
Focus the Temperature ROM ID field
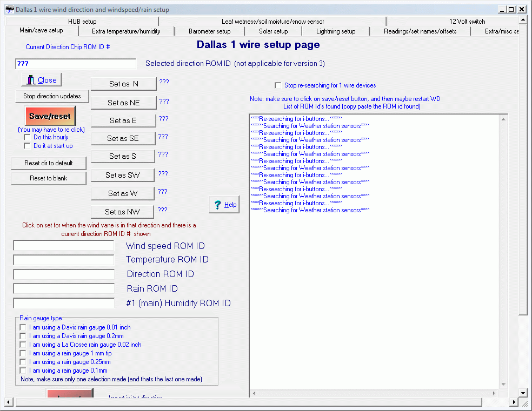64,260
